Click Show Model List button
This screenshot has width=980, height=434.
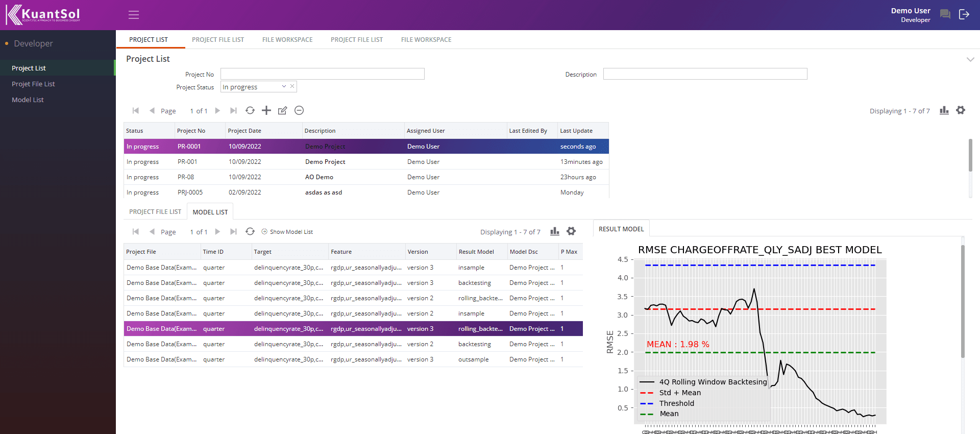pyautogui.click(x=287, y=232)
